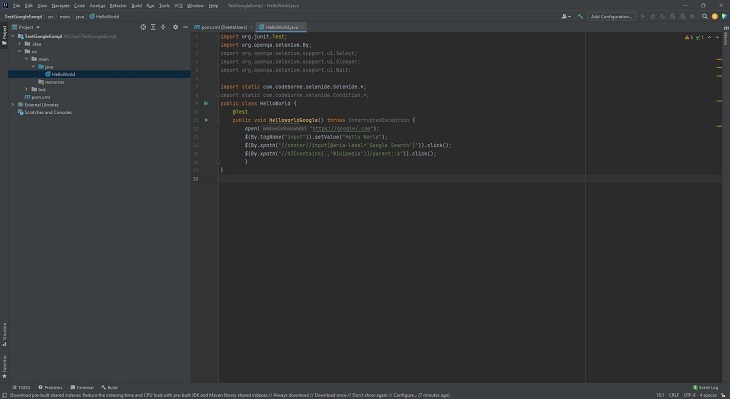This screenshot has width=730, height=399.
Task: Go to next highlighted error arrow
Action: pyautogui.click(x=717, y=37)
